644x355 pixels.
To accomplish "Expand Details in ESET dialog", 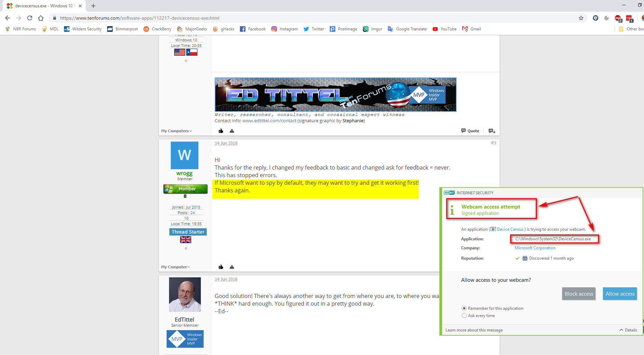I will (x=628, y=330).
